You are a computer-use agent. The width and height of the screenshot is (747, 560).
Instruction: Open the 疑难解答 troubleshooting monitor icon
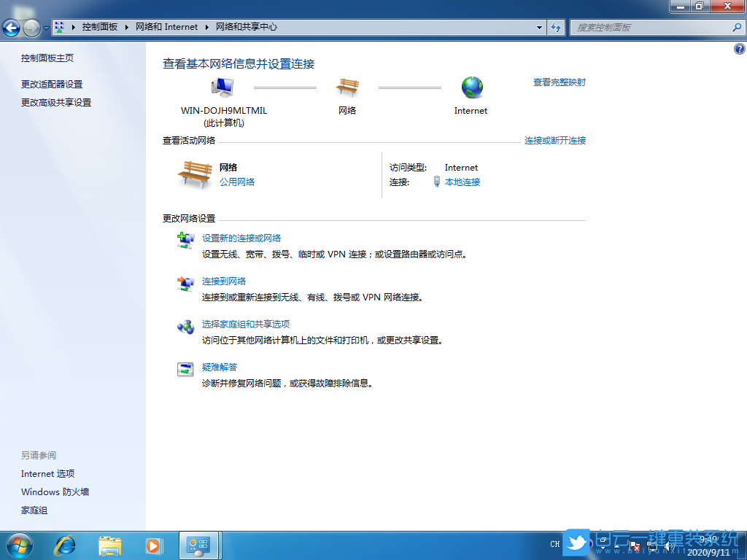(x=185, y=369)
